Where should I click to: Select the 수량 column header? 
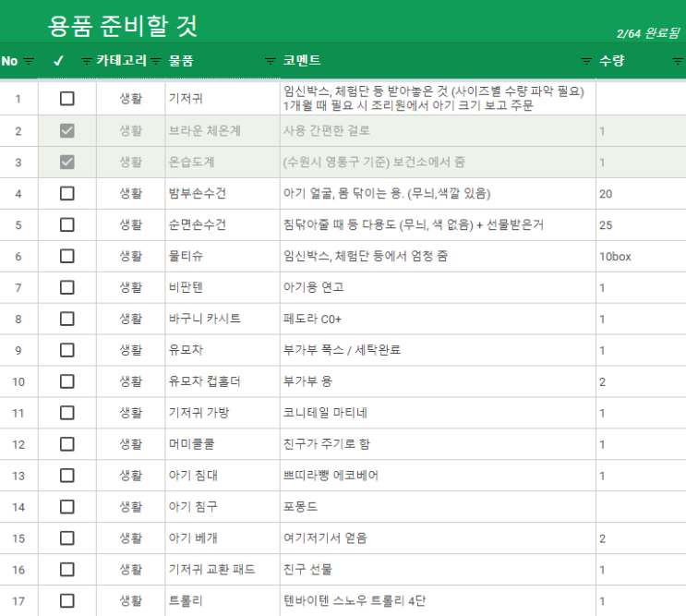tap(611, 60)
